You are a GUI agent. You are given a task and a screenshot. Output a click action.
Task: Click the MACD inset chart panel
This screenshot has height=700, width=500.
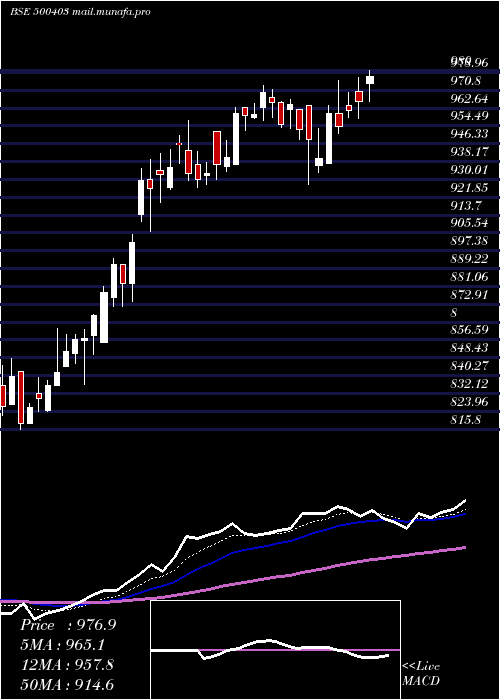275,650
